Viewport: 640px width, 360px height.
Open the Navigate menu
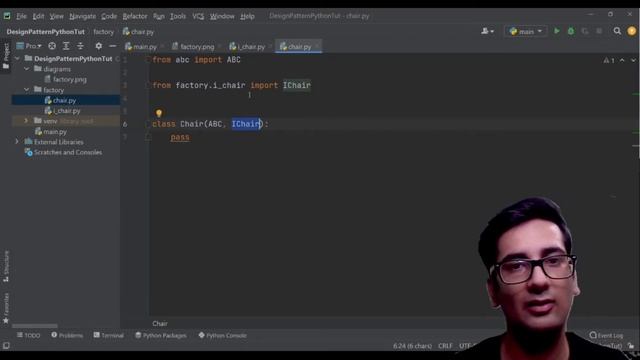click(x=82, y=16)
